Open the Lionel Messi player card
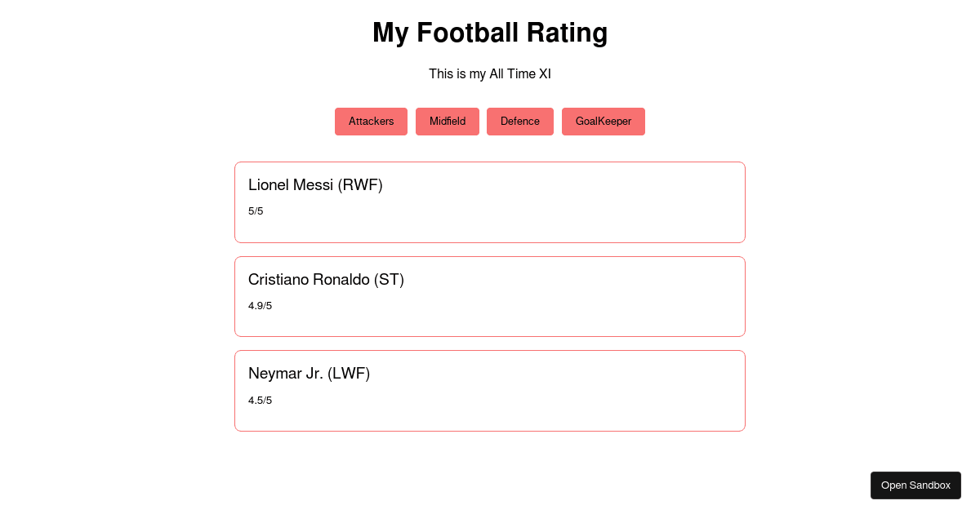 pyautogui.click(x=490, y=202)
